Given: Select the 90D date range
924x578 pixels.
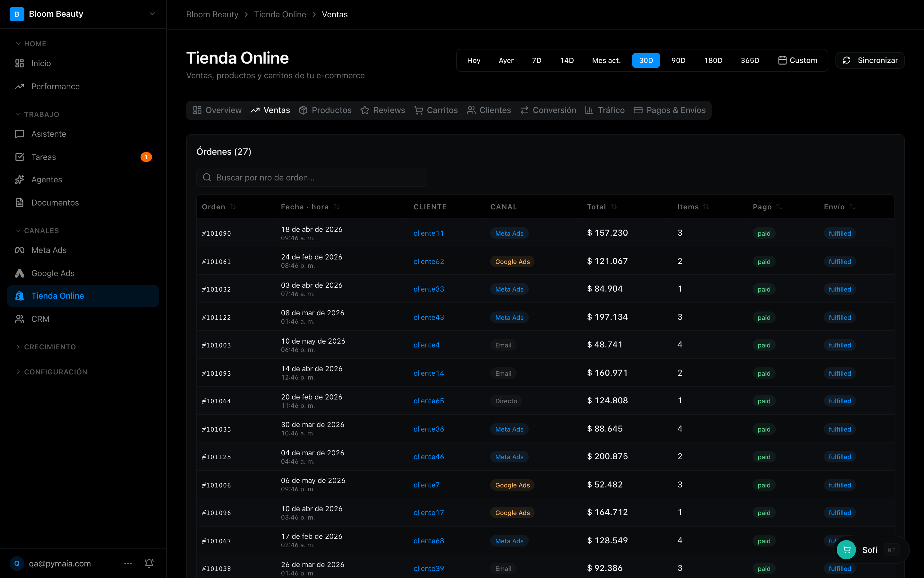Looking at the screenshot, I should [x=679, y=60].
